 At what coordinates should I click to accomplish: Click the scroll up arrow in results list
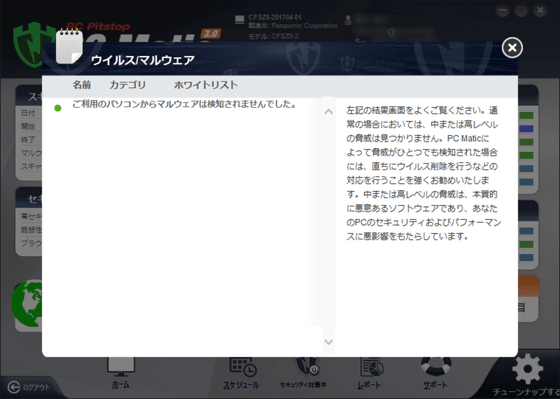(329, 112)
